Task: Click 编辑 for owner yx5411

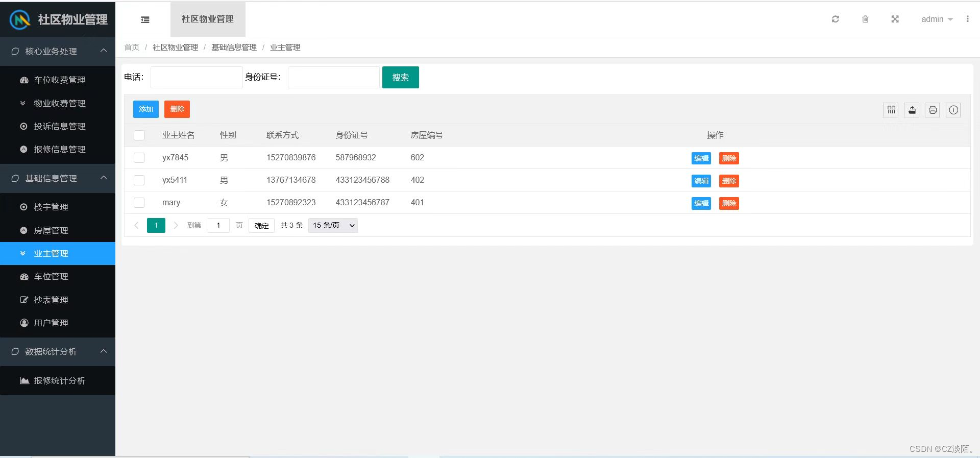Action: pyautogui.click(x=701, y=181)
